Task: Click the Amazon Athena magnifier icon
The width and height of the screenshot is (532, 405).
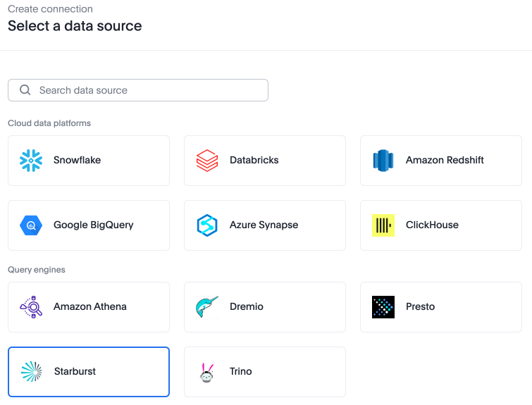Action: 31,307
